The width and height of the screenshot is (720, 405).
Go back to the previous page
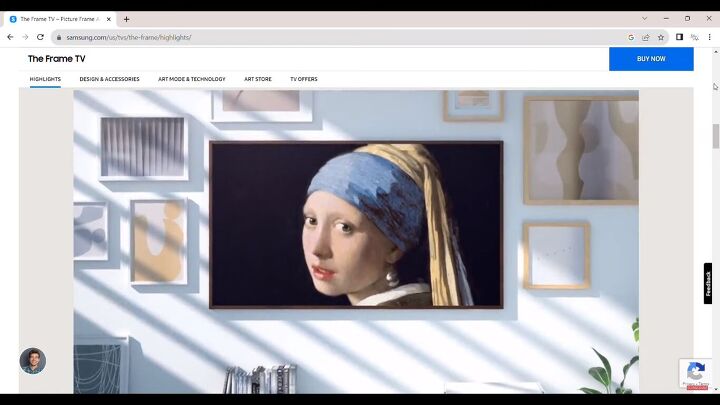pos(10,37)
